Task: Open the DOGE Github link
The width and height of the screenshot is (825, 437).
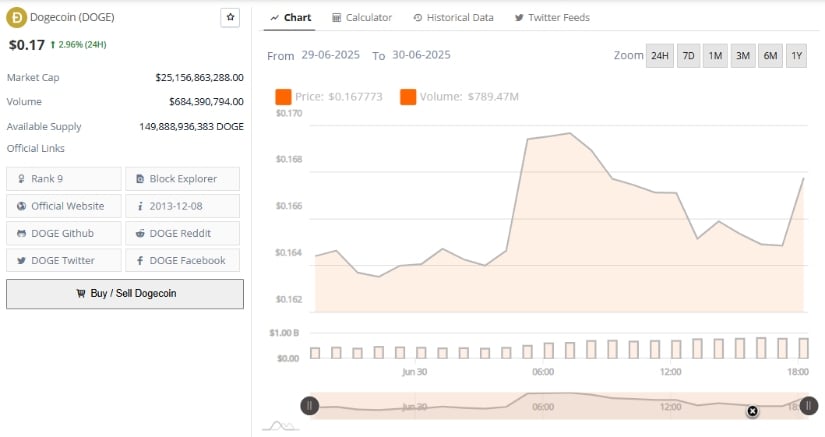Action: tap(64, 233)
